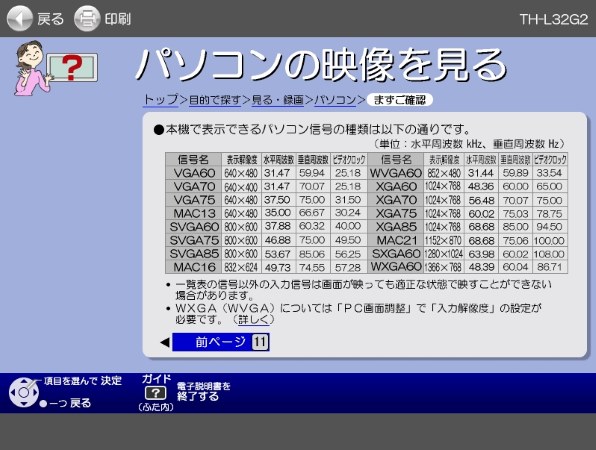Click the 1366×768 resolution cell
The image size is (596, 450).
point(444,267)
